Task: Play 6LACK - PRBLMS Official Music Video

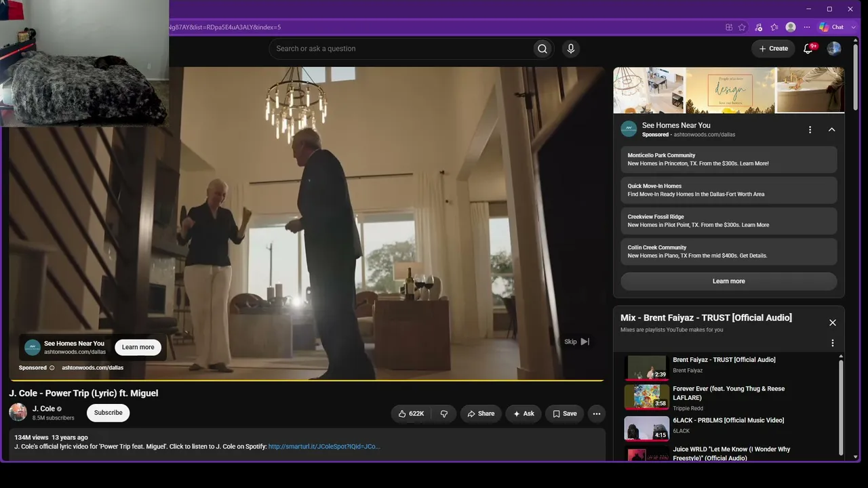Action: pos(730,428)
